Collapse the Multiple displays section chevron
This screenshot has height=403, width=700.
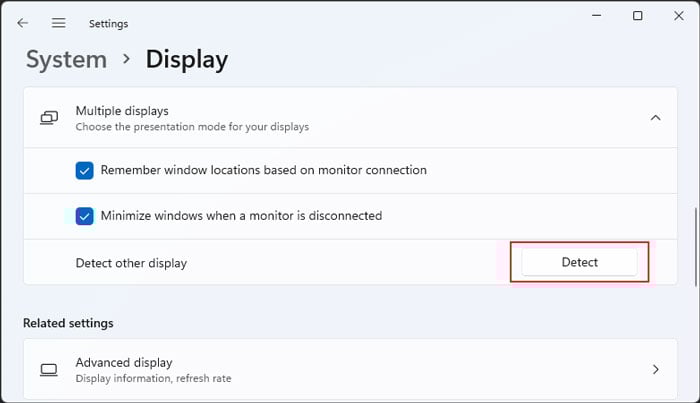655,118
